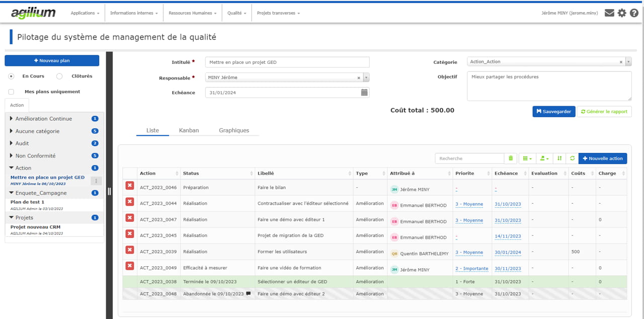
Task: Click the help question mark icon
Action: (x=634, y=13)
